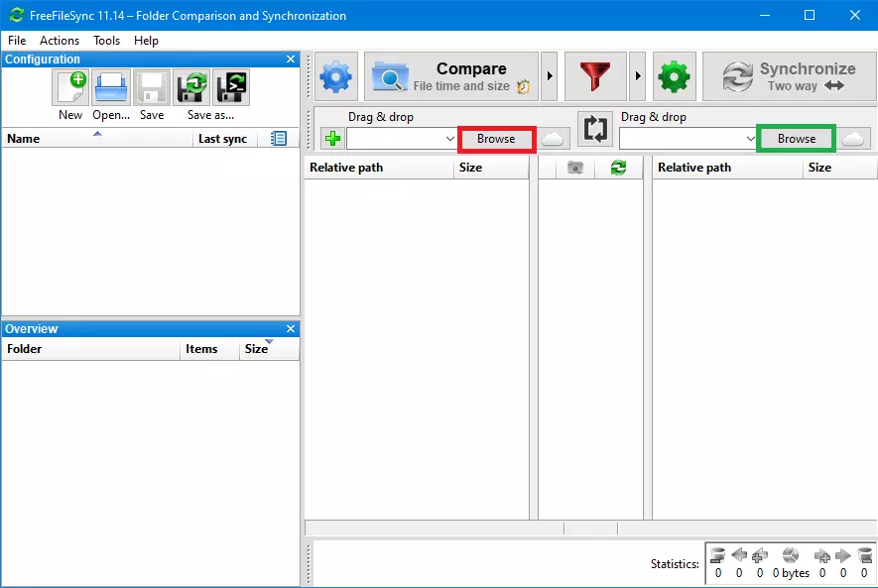Click the bytes to process statistics icon

click(x=791, y=555)
